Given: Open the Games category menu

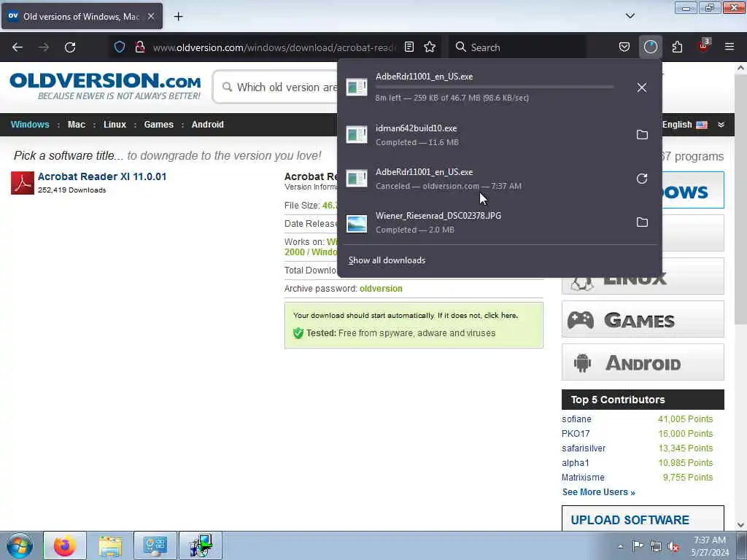Looking at the screenshot, I should pos(158,124).
